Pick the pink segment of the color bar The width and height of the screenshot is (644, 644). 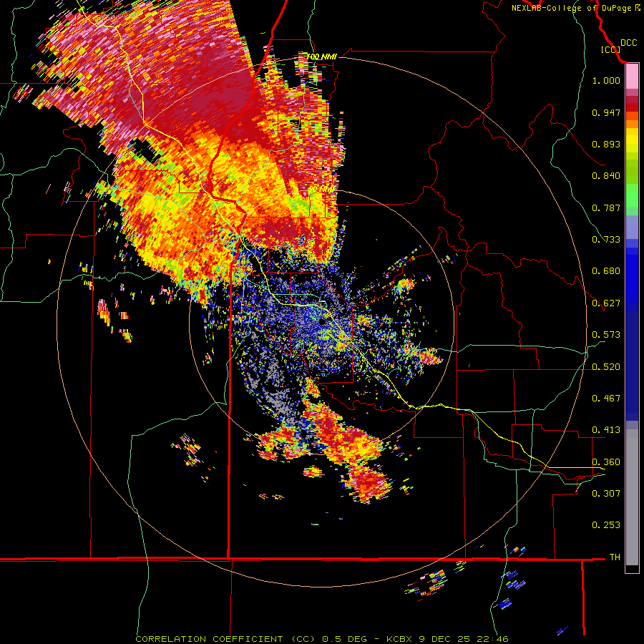point(632,77)
